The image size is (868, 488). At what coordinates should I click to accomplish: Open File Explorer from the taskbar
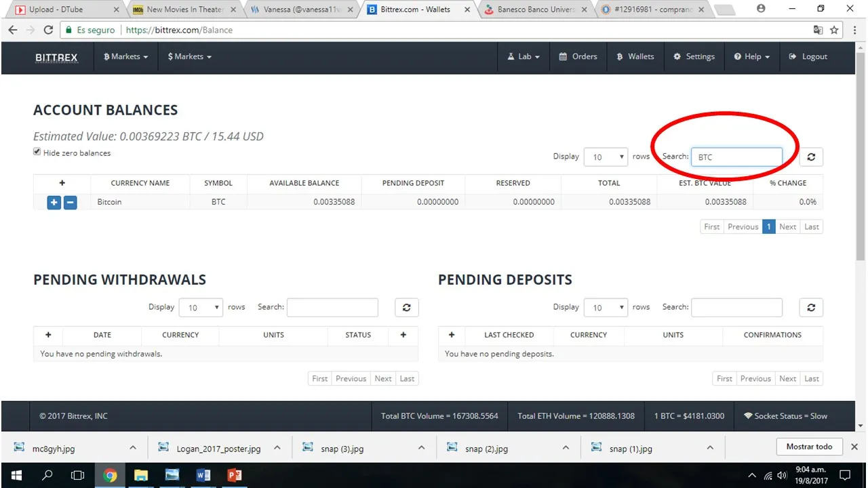141,475
